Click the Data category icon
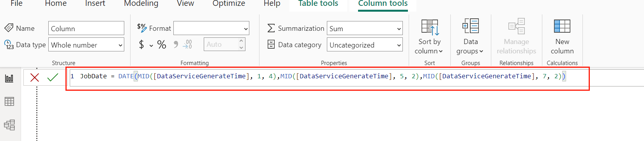The width and height of the screenshot is (644, 141). (271, 44)
